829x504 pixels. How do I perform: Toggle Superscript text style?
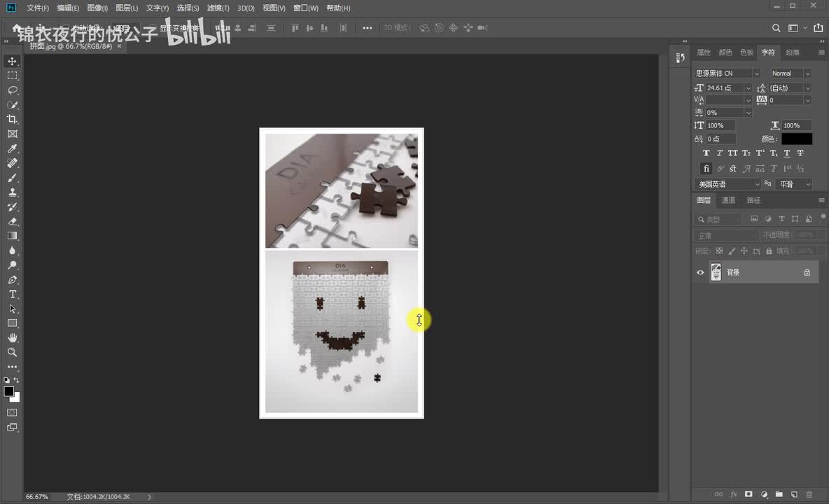(x=760, y=153)
